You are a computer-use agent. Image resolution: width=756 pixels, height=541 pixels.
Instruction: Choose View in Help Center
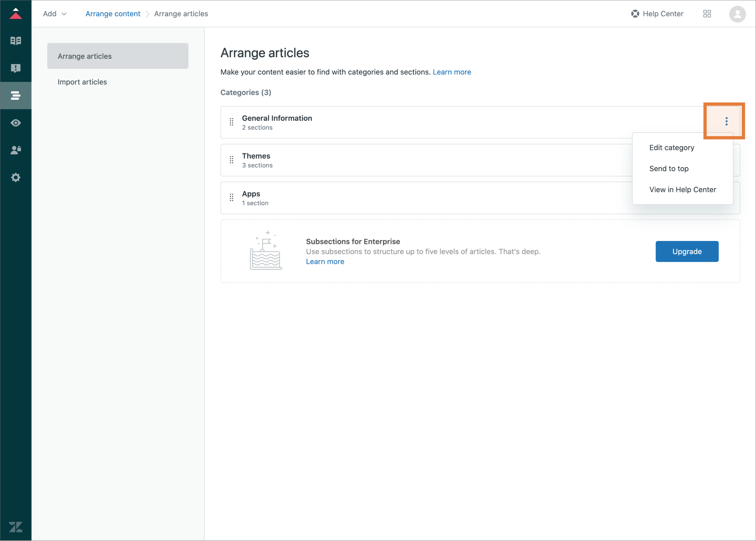682,190
